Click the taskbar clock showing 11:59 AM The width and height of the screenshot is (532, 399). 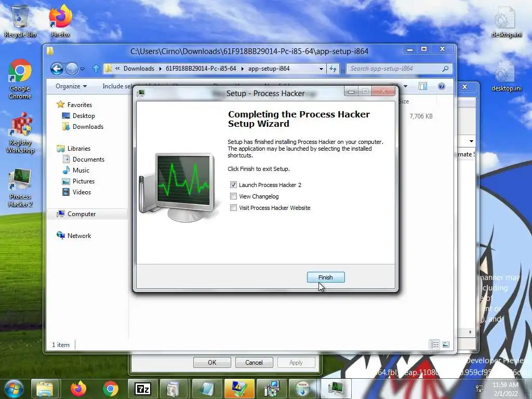pos(506,389)
